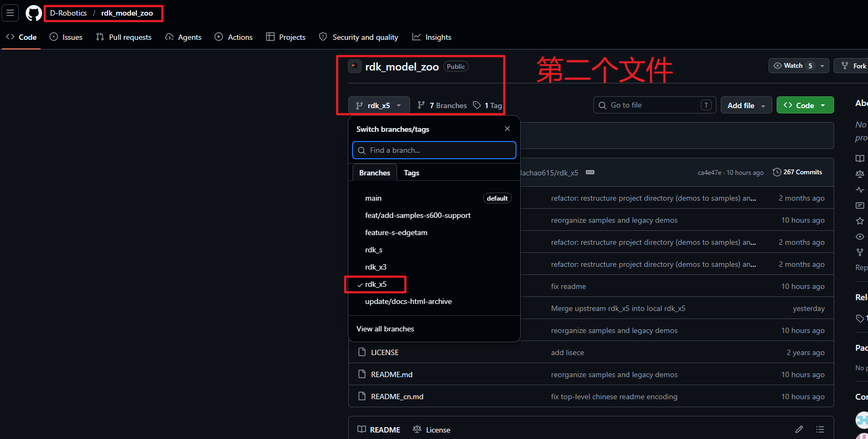Open the README outline list icon
The image size is (868, 439).
(x=820, y=429)
